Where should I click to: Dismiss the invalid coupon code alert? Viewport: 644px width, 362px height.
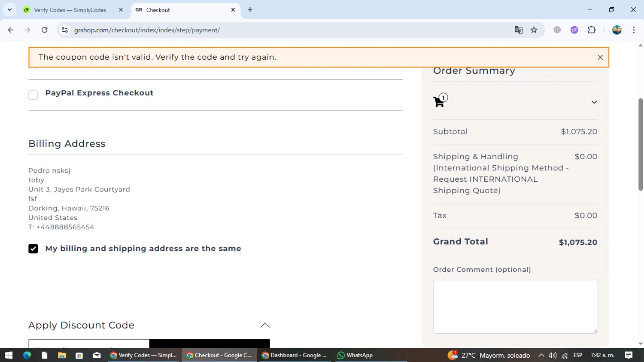[600, 57]
